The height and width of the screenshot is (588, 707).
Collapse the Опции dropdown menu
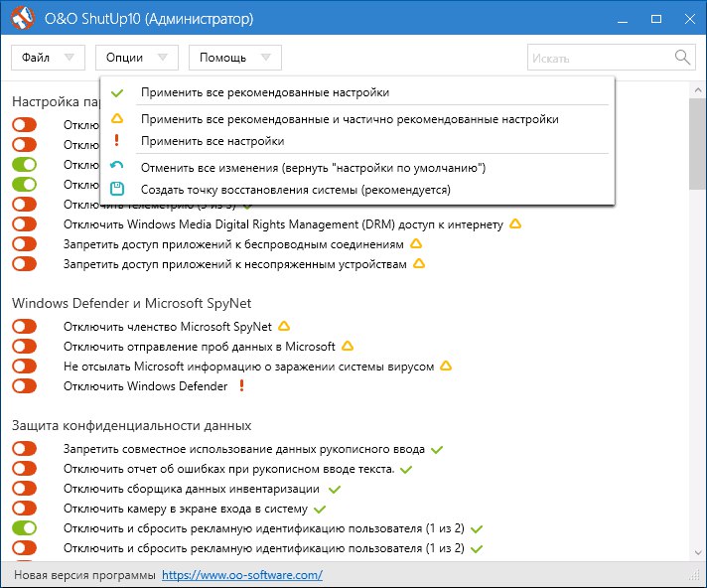(137, 58)
